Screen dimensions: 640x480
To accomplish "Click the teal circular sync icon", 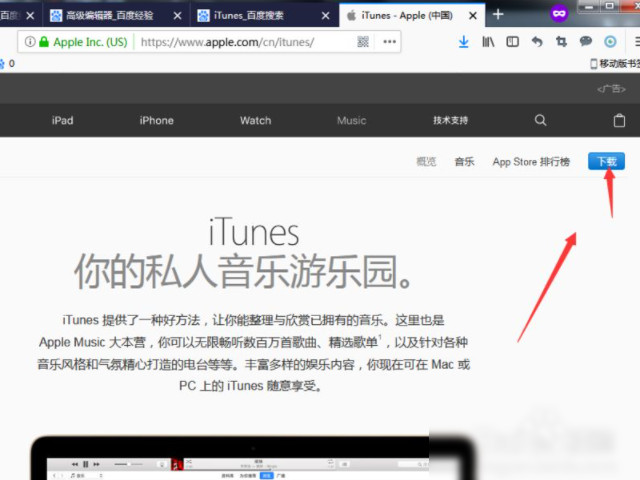I will click(x=610, y=42).
